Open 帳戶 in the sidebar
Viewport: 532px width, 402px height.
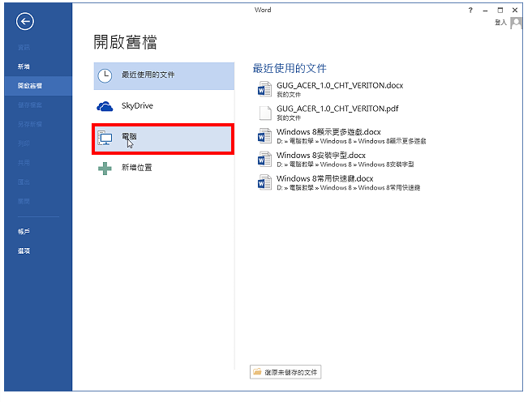(x=24, y=232)
